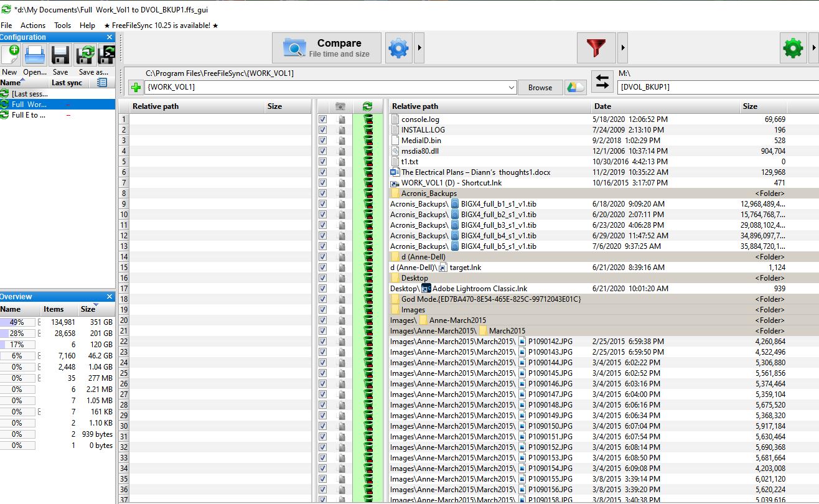
Task: Toggle checkbox for target.lnk row
Action: coord(322,268)
